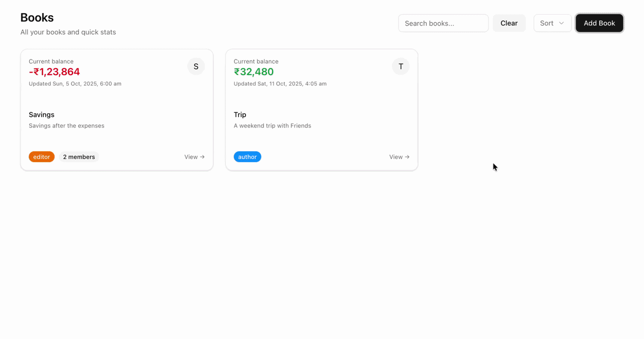644x339 pixels.
Task: Click the Trip book card
Action: [x=321, y=110]
